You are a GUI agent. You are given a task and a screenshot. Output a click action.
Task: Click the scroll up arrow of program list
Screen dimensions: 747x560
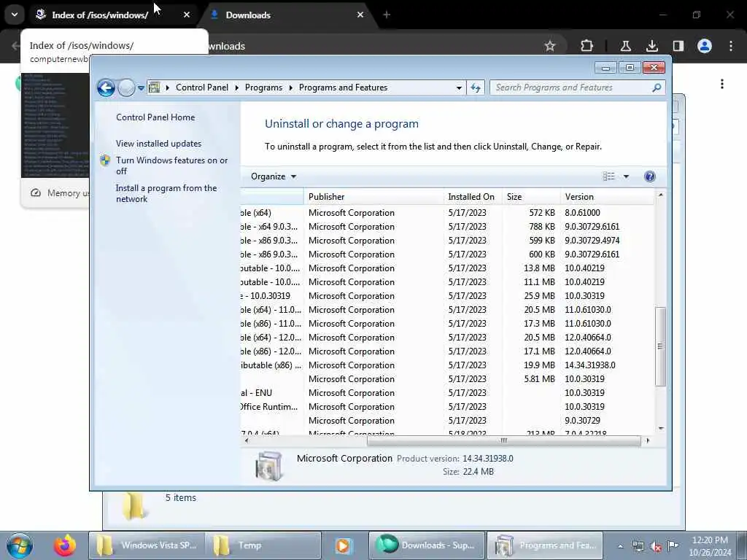(x=660, y=195)
